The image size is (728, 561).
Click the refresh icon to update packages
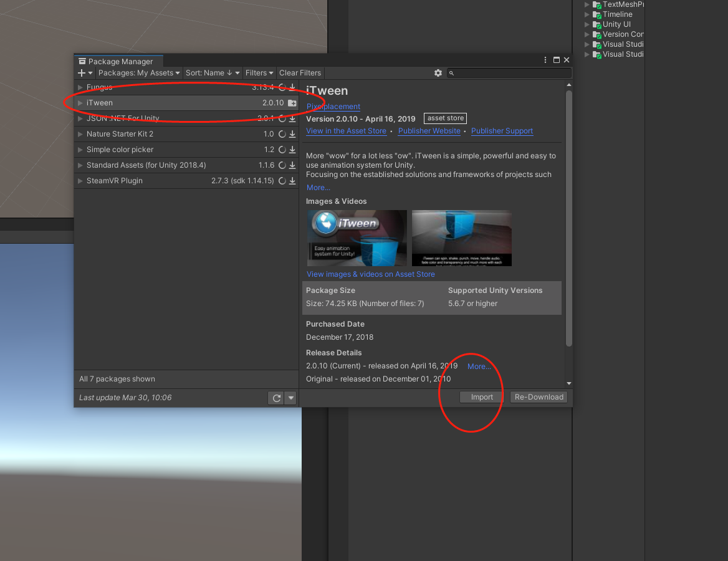276,397
